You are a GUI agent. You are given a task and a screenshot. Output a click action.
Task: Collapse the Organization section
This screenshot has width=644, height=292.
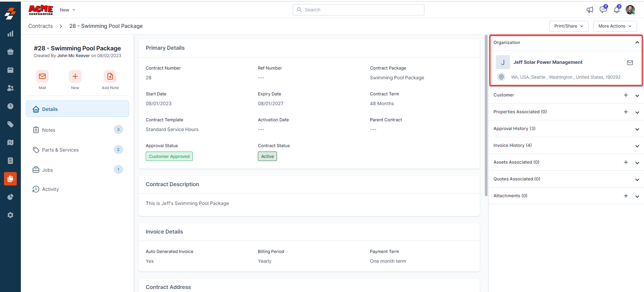click(637, 43)
